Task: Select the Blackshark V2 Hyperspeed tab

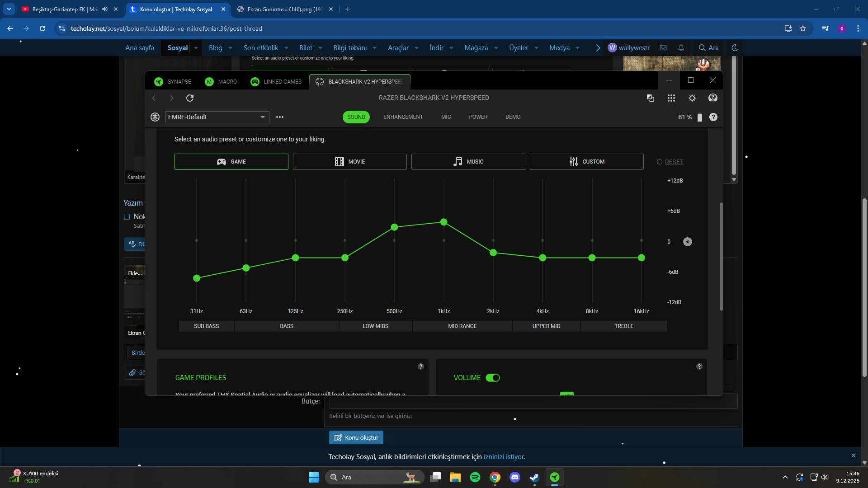Action: click(x=360, y=82)
